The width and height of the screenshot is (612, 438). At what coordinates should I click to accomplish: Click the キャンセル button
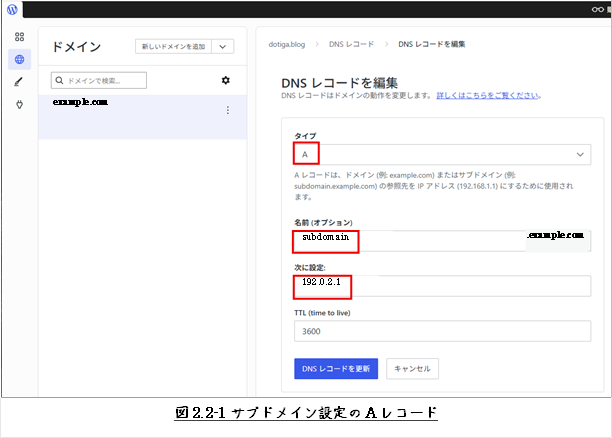[412, 368]
